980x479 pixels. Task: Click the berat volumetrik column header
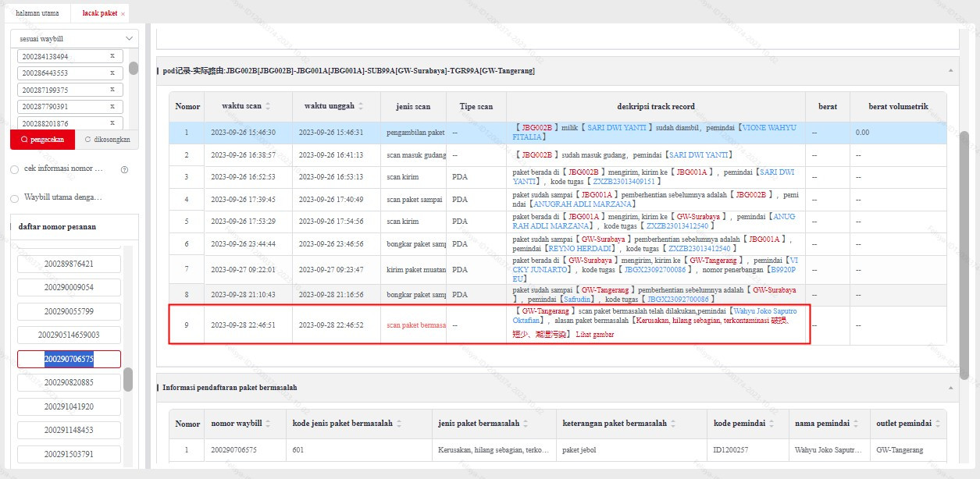tap(898, 106)
